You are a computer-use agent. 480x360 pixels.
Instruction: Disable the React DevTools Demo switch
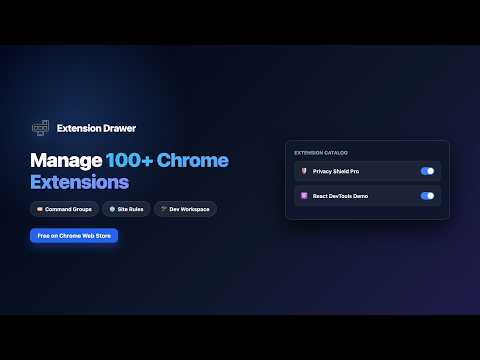pos(427,196)
